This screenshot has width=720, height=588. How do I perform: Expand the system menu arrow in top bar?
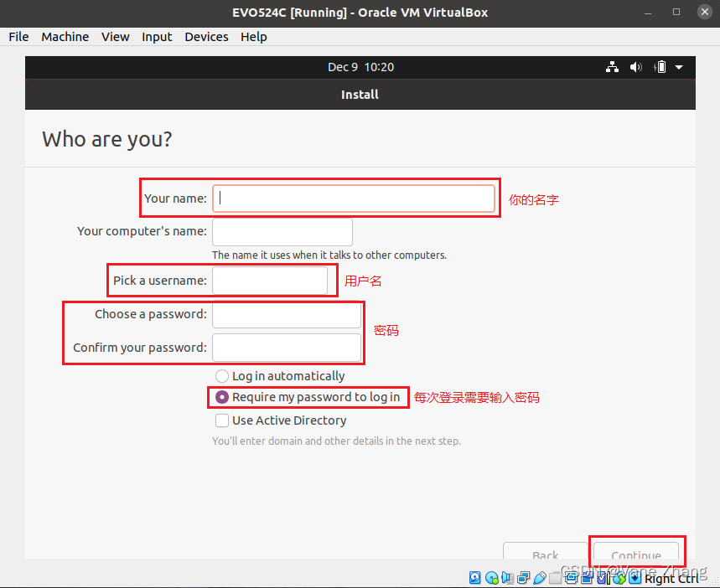click(x=679, y=68)
